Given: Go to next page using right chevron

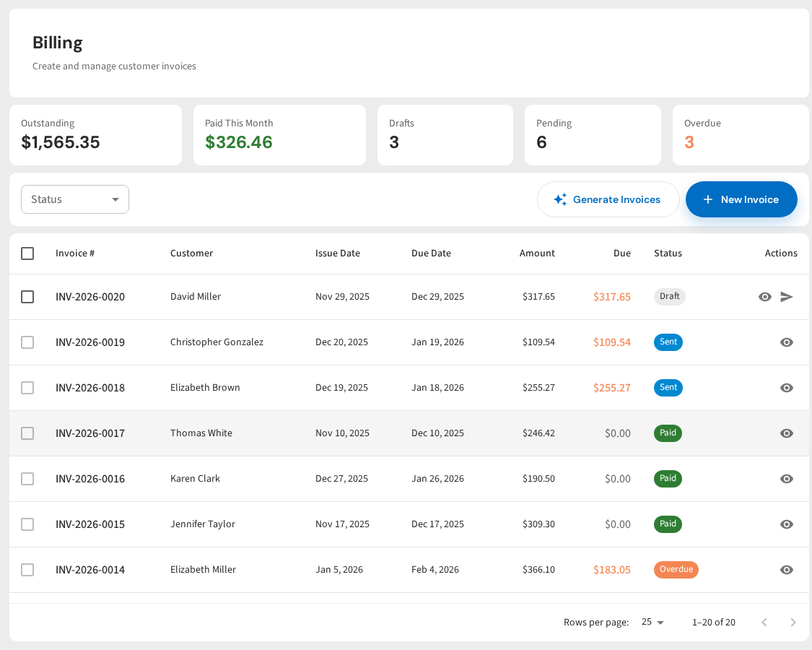Looking at the screenshot, I should pos(793,622).
